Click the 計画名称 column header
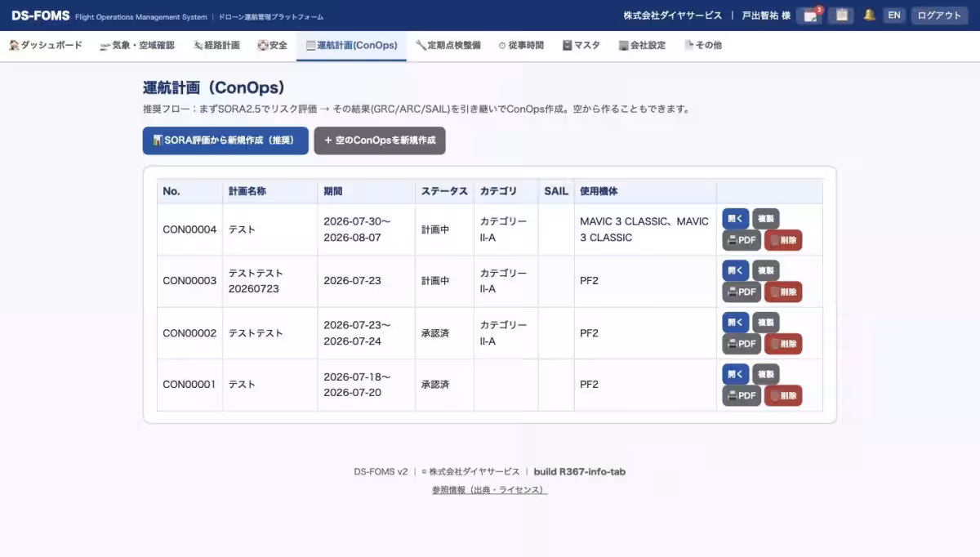This screenshot has width=980, height=557. coord(270,191)
